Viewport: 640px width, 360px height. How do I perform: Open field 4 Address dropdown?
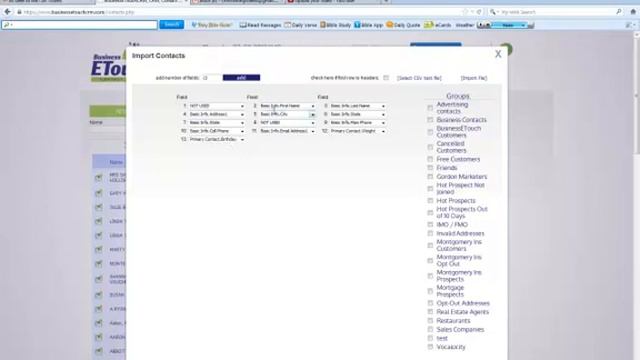pyautogui.click(x=216, y=114)
